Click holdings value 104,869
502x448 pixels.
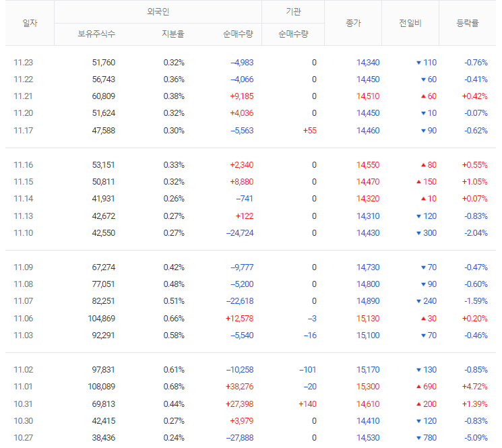(x=102, y=319)
